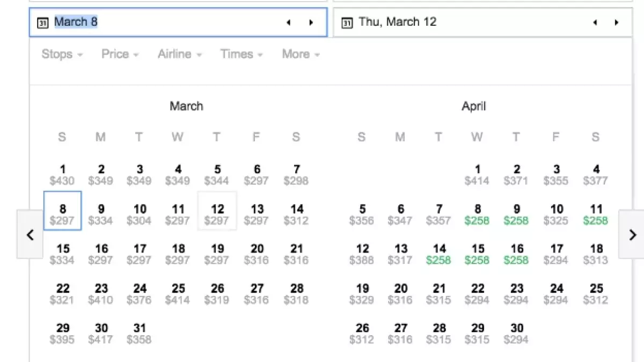Expand the More filters menu
644x362 pixels.
point(301,54)
